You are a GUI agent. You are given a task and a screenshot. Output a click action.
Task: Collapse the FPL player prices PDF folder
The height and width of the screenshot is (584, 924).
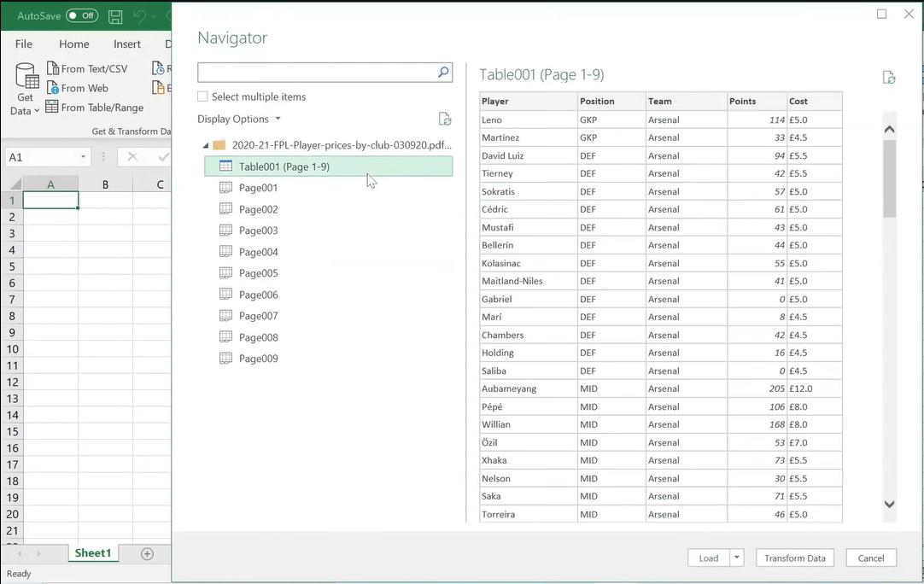205,144
